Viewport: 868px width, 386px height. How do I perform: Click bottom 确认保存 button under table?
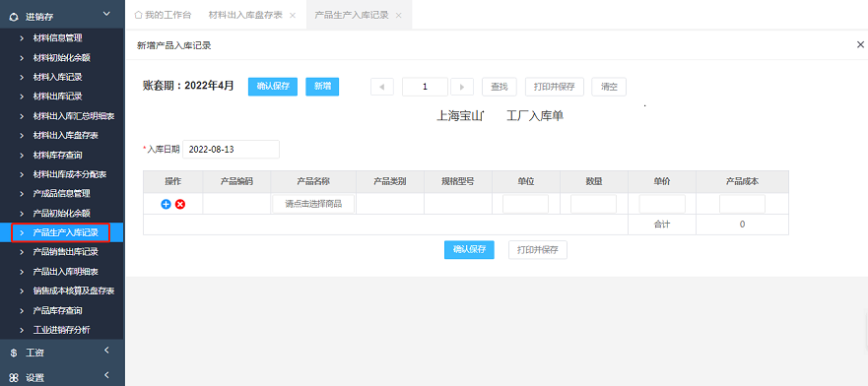tap(469, 250)
